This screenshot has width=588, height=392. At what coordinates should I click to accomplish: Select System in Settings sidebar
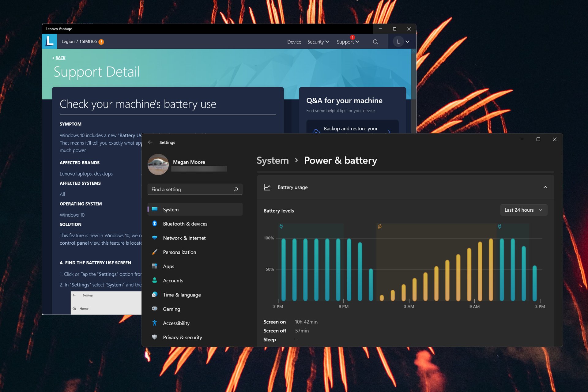tap(195, 209)
